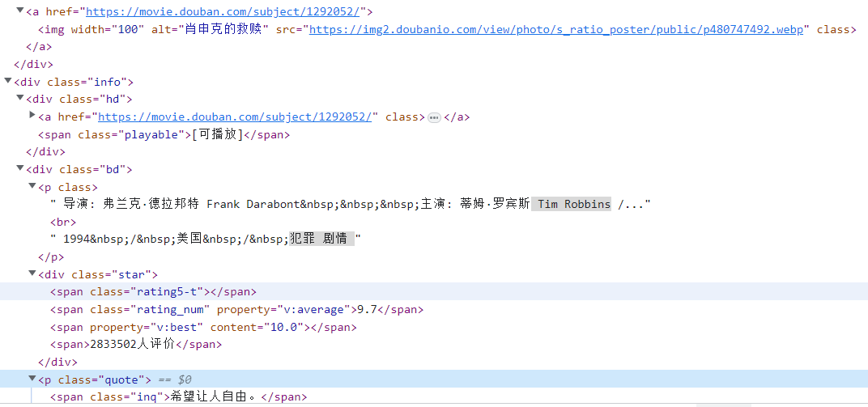
Task: Click the property="v:average" attribute
Action: [x=285, y=309]
